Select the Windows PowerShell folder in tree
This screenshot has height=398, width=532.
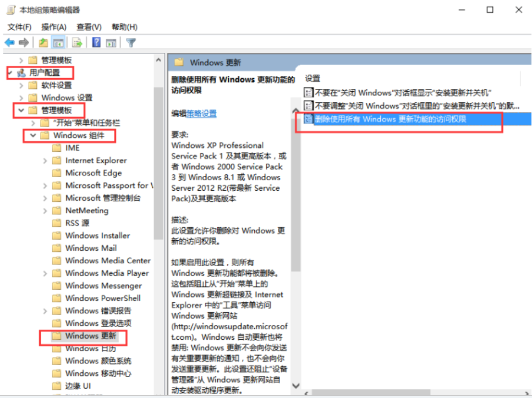coord(102,298)
